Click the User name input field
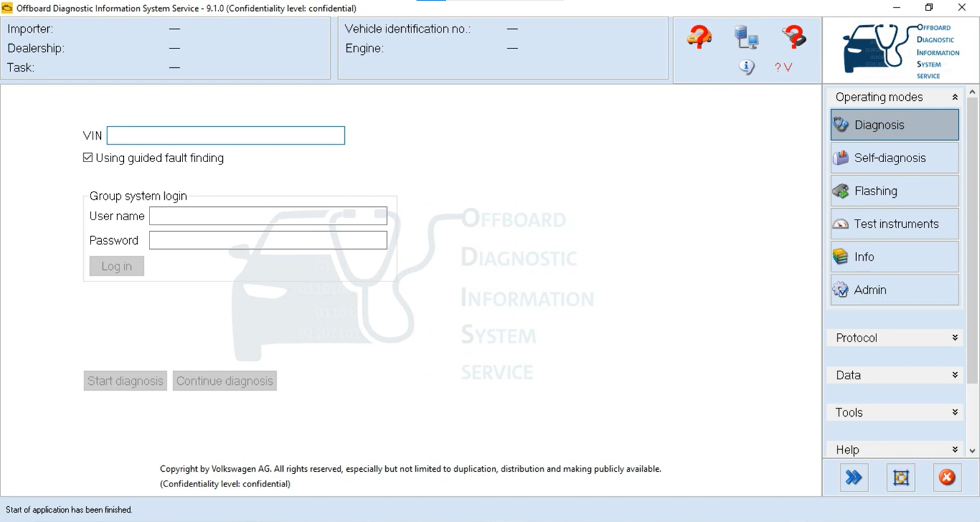The image size is (980, 522). 268,216
